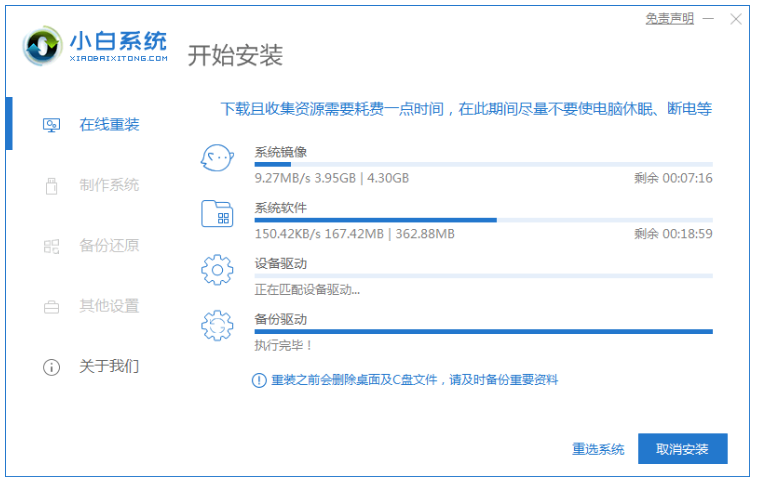Click the 其他设置 toolbox icon
The image size is (761, 489).
pos(52,307)
